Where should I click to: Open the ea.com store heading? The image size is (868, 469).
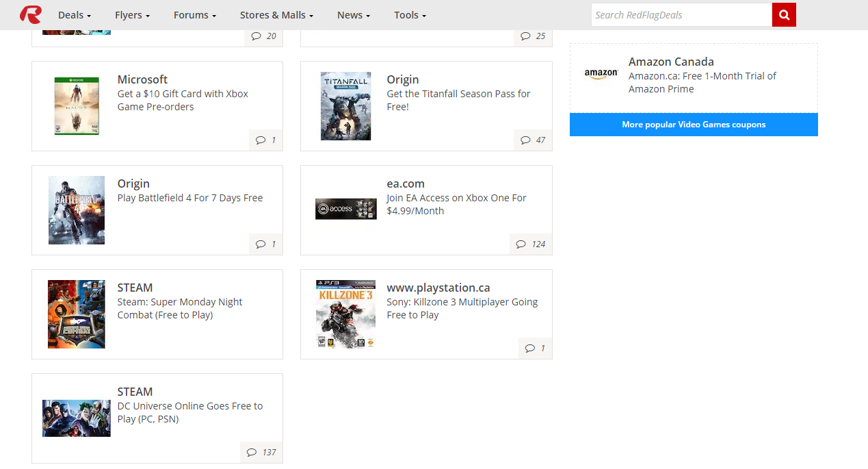pyautogui.click(x=406, y=183)
